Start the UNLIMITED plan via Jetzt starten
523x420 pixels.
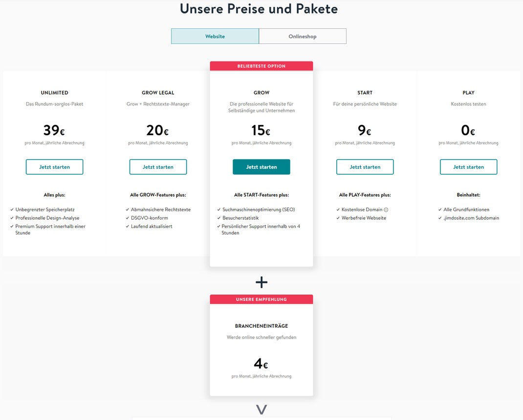click(x=54, y=167)
